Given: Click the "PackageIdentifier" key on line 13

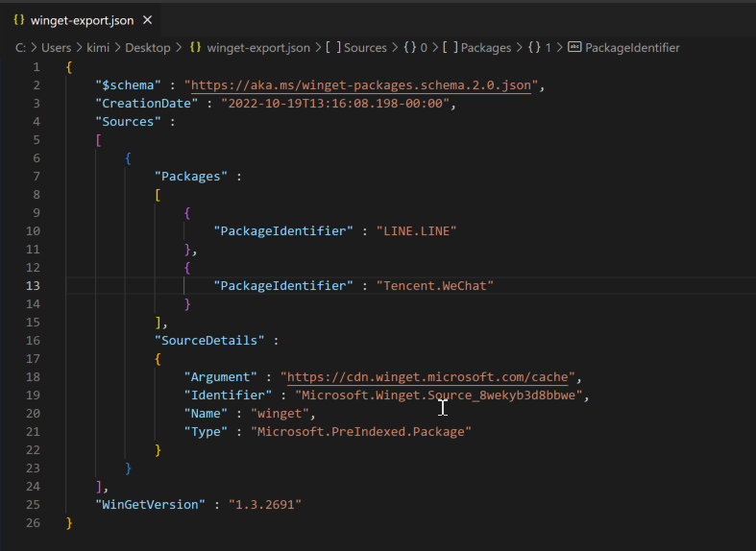Looking at the screenshot, I should 283,286.
